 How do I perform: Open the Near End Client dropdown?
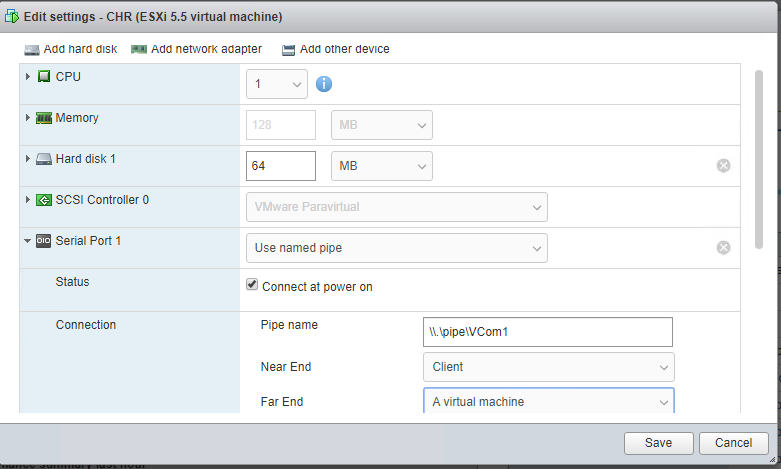click(x=548, y=367)
